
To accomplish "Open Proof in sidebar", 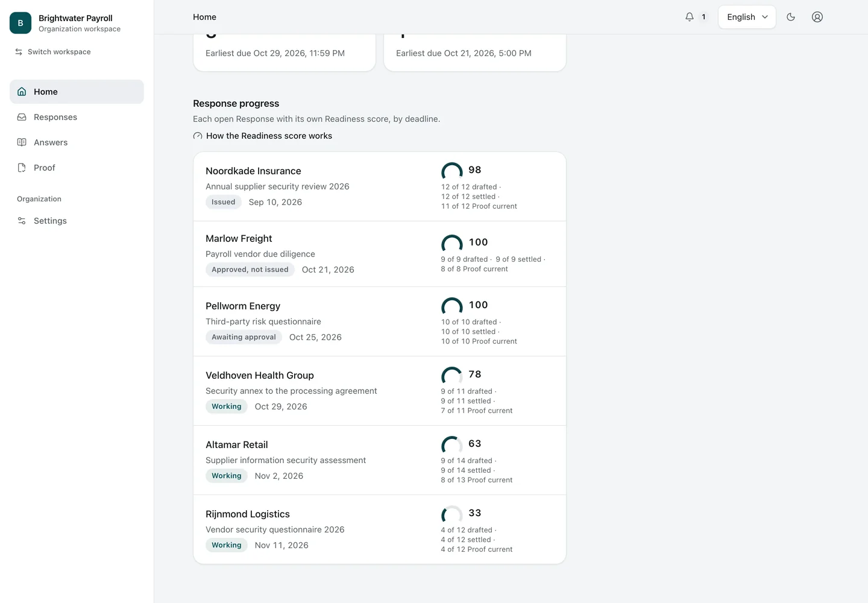I will (x=77, y=168).
